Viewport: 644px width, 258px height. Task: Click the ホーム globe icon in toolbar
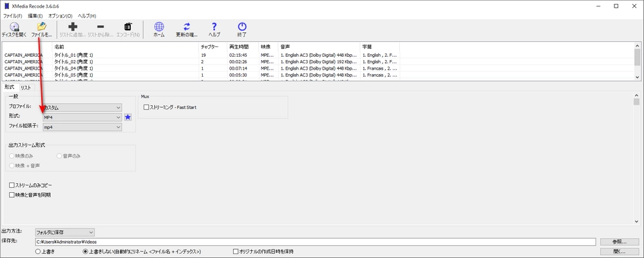coord(158,27)
